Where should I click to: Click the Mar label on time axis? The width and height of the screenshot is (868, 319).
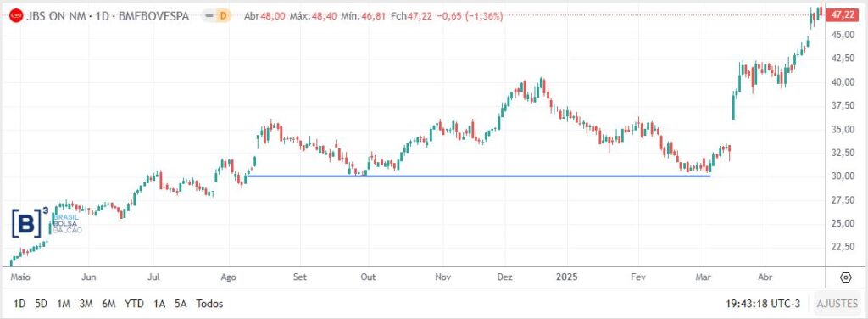[704, 277]
